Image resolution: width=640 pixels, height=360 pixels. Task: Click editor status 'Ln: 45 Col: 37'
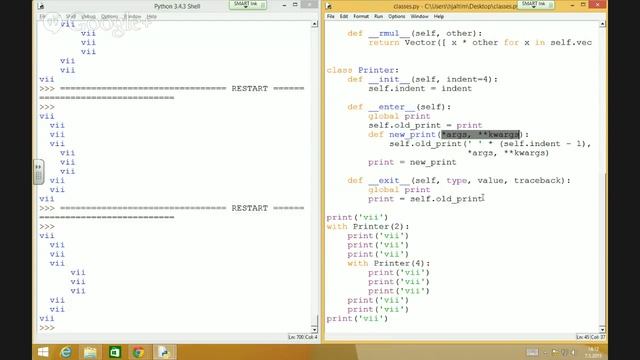(x=591, y=337)
